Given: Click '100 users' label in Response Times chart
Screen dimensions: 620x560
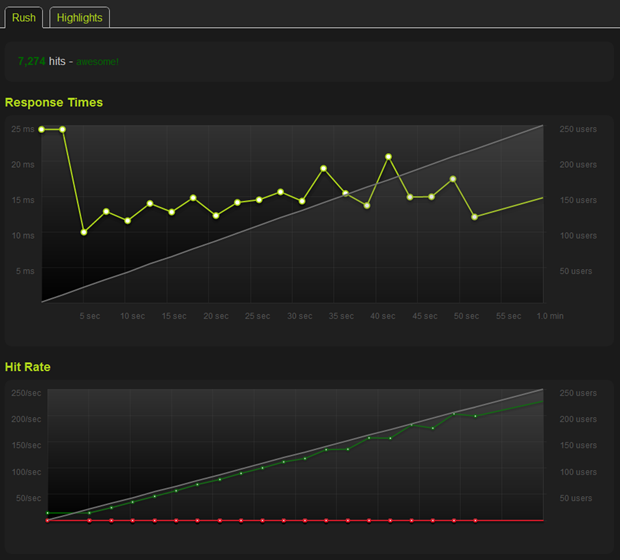Looking at the screenshot, I should click(578, 236).
